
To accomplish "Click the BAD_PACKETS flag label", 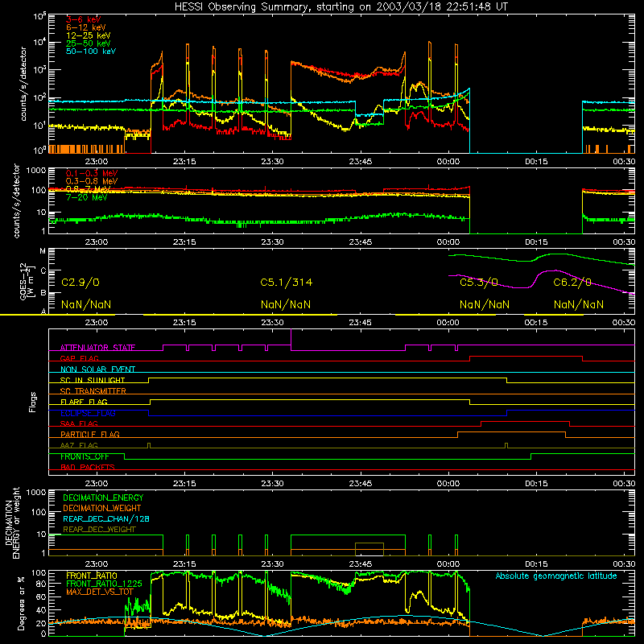I will point(88,467).
